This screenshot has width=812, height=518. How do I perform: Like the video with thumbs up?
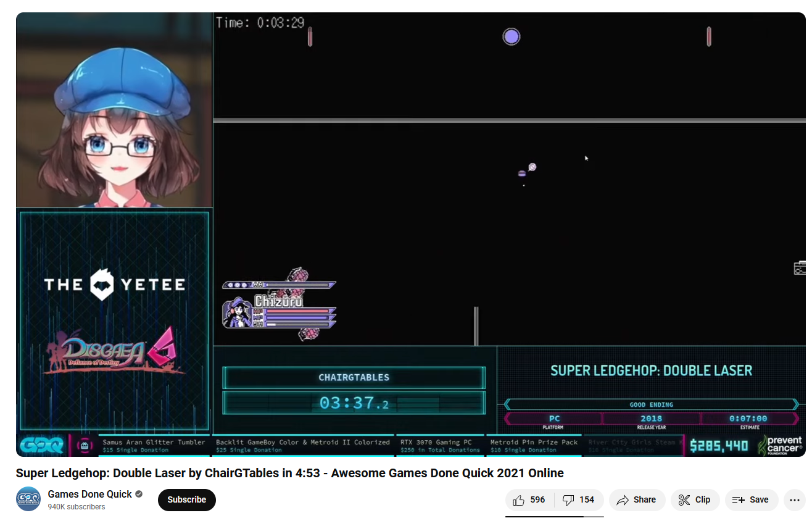(529, 500)
